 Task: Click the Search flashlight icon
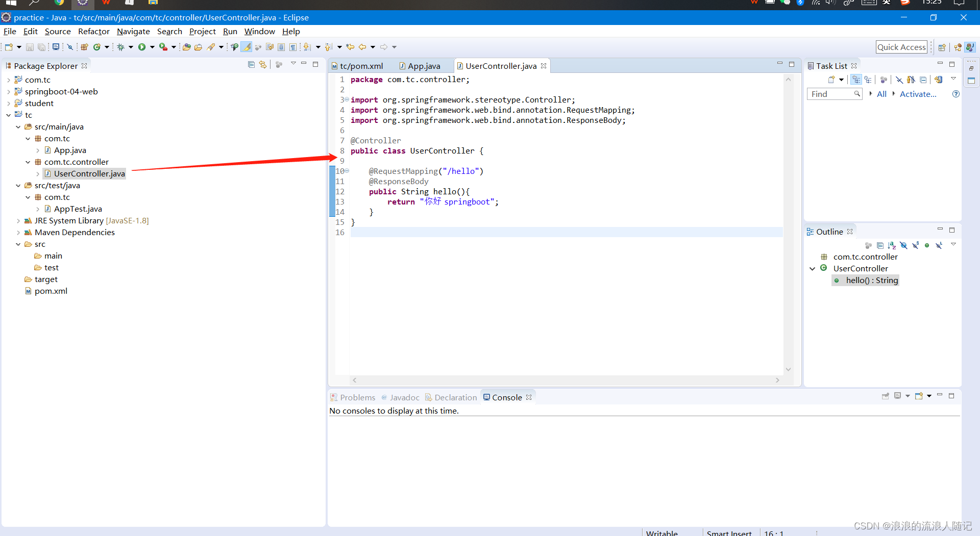coord(210,47)
